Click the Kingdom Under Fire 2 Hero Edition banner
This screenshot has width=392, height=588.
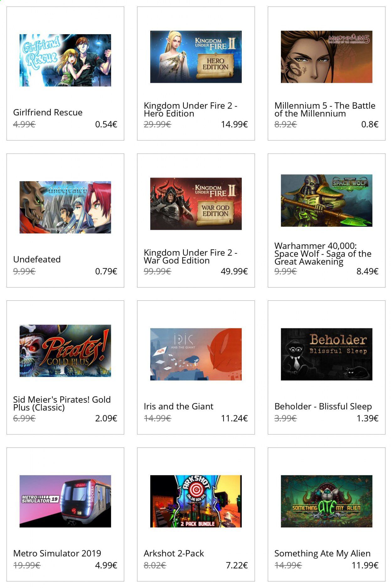pos(196,57)
